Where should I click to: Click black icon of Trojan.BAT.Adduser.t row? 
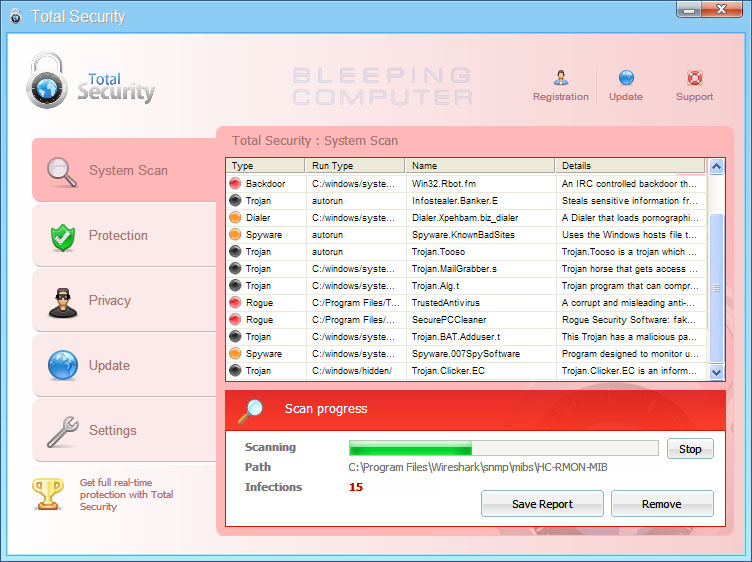(x=235, y=337)
